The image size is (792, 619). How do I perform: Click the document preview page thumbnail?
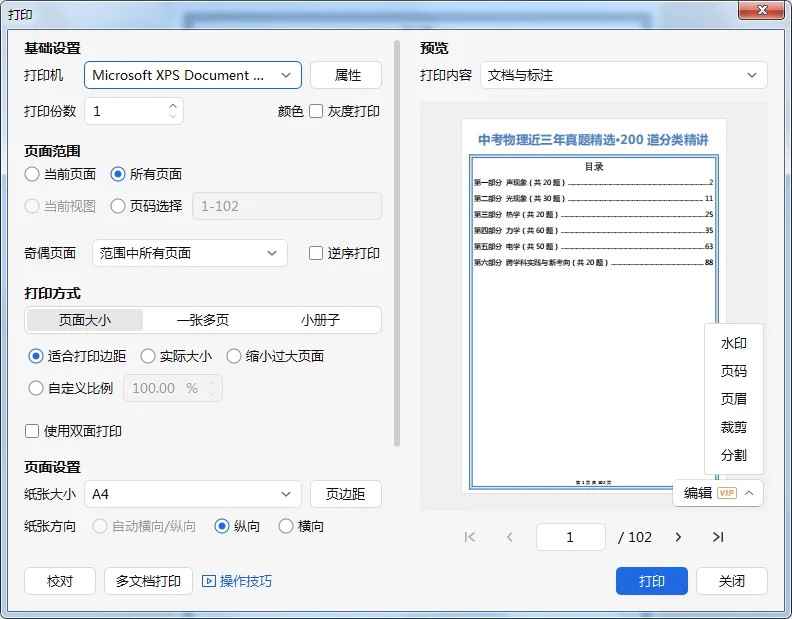point(594,306)
